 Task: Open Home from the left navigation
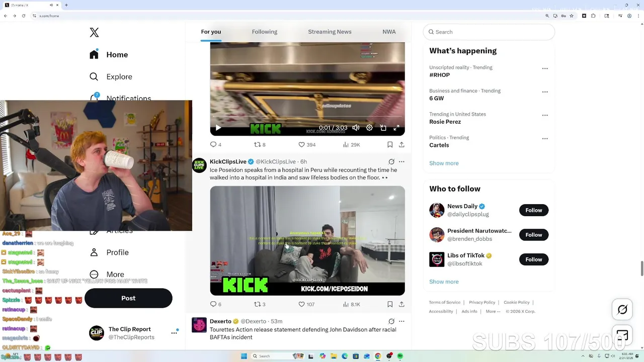click(x=109, y=55)
